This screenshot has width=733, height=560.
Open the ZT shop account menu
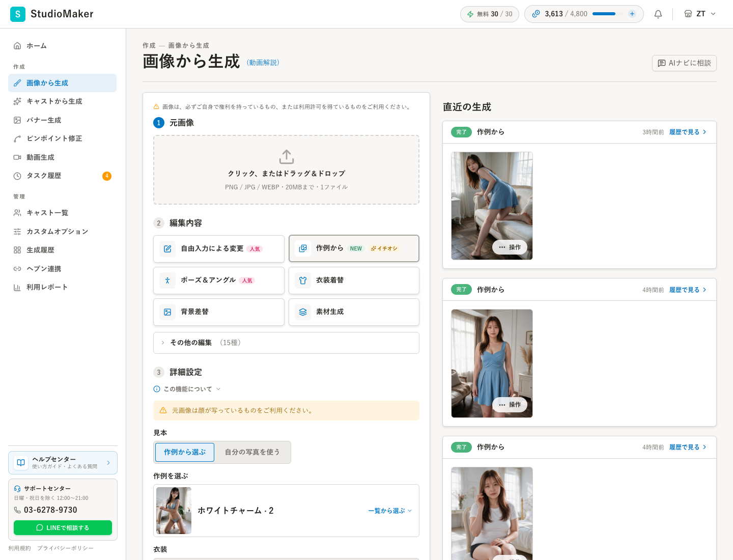pos(700,14)
